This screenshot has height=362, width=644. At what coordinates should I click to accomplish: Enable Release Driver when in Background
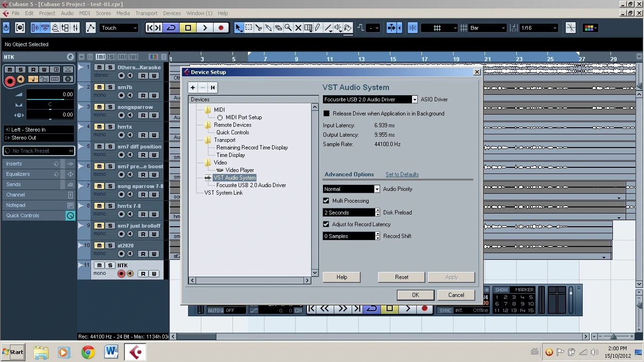(x=326, y=114)
